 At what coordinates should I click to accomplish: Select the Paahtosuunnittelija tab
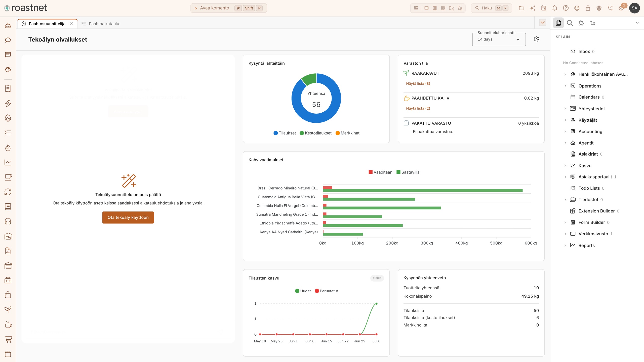tap(47, 24)
